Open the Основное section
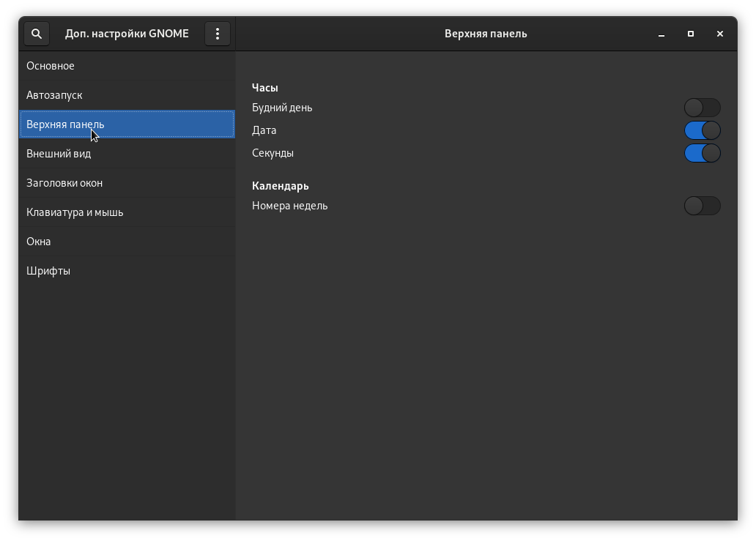 coord(51,66)
